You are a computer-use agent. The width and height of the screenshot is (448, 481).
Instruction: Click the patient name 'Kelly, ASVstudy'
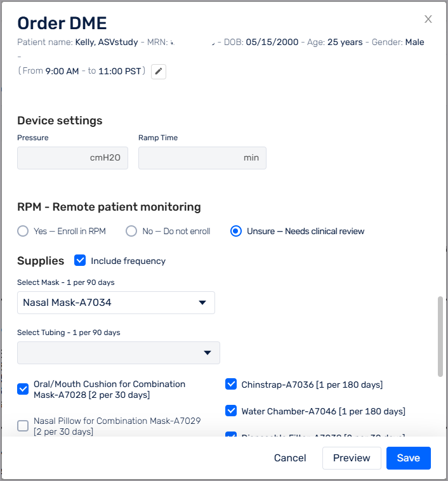click(107, 42)
